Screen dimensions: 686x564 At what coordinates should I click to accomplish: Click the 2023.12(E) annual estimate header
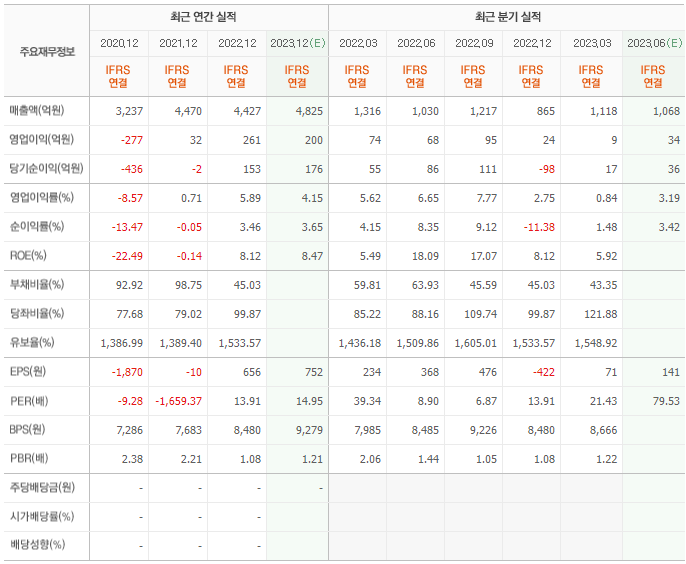[298, 43]
